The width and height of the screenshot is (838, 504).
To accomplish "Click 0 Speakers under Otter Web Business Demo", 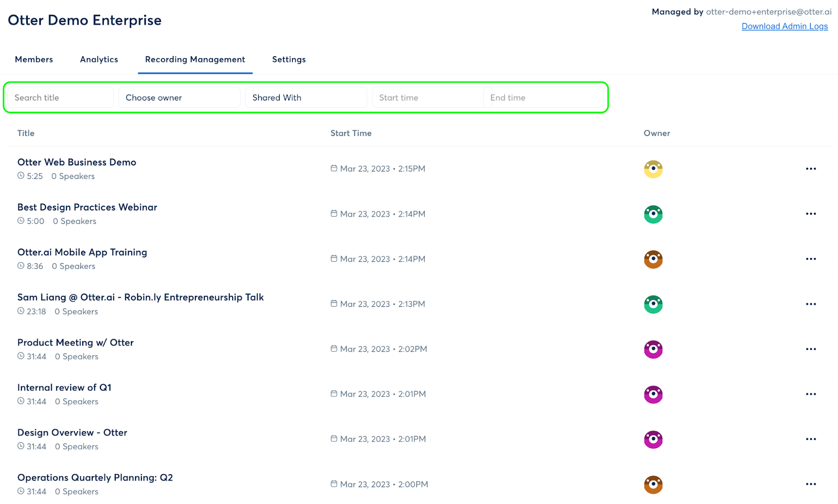I will coord(73,176).
